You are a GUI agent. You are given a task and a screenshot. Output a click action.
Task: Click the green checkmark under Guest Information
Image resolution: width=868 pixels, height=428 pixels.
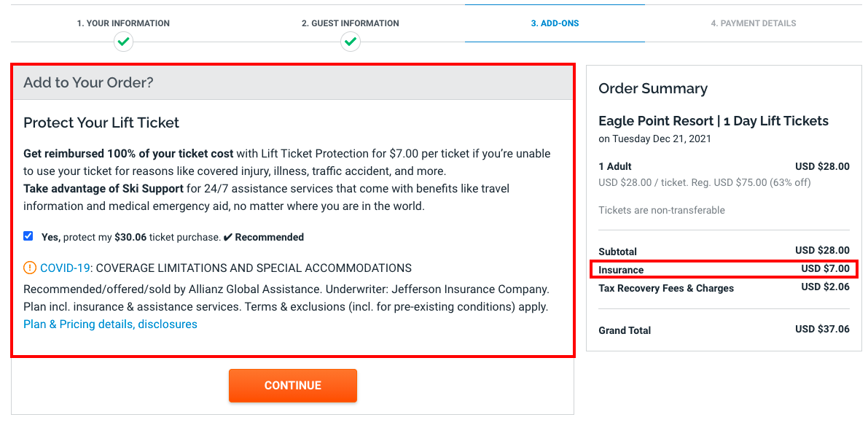pos(351,42)
